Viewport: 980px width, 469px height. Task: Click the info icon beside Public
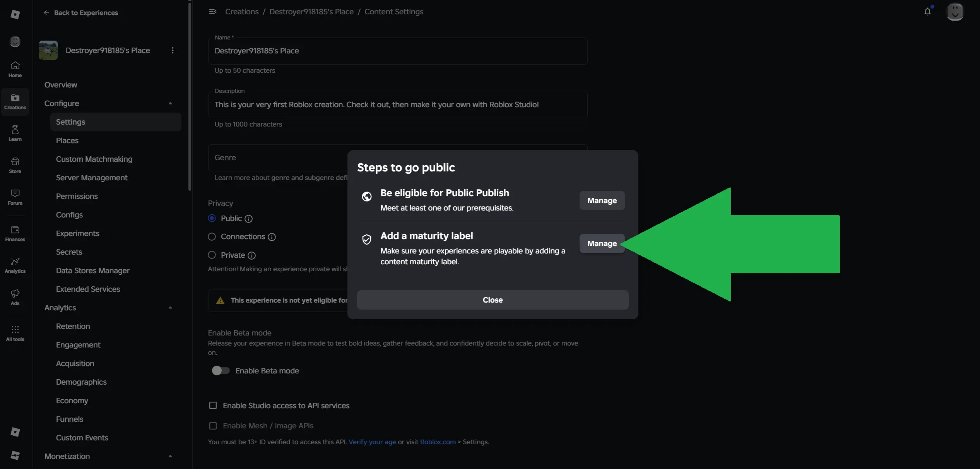pos(249,219)
